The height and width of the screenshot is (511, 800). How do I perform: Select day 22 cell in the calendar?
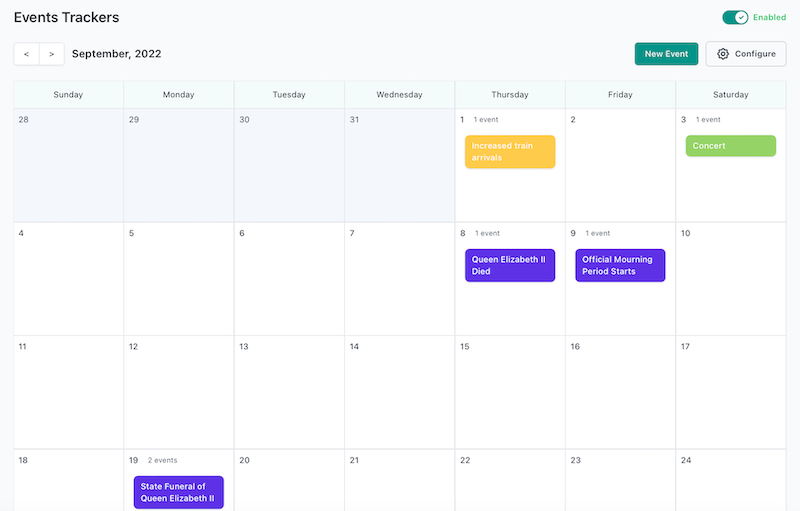pos(510,480)
